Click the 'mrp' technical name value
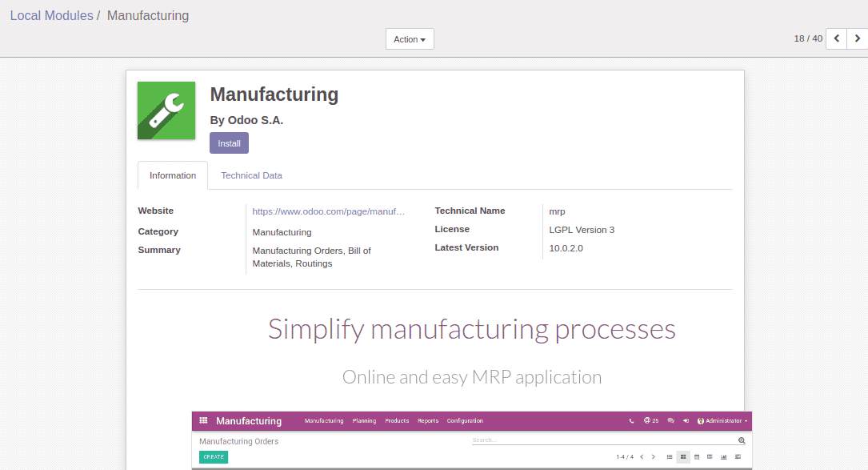Viewport: 868px width, 470px height. coord(557,211)
